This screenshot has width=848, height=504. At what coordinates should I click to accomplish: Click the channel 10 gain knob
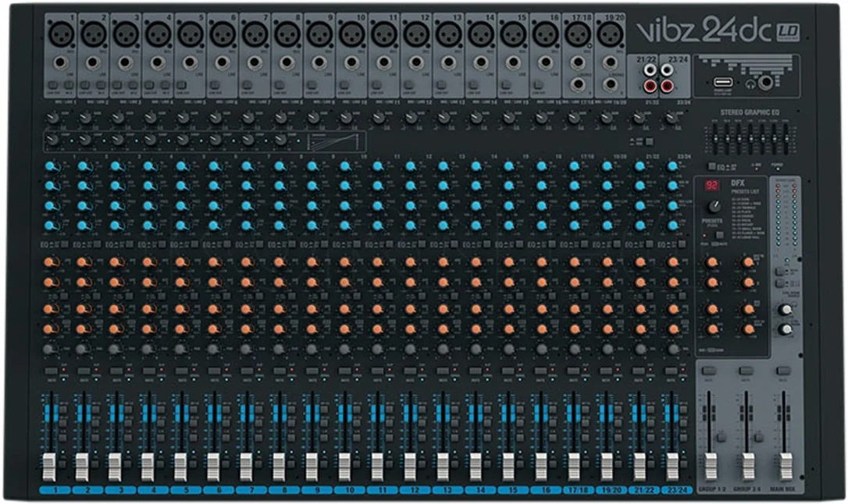click(x=346, y=118)
